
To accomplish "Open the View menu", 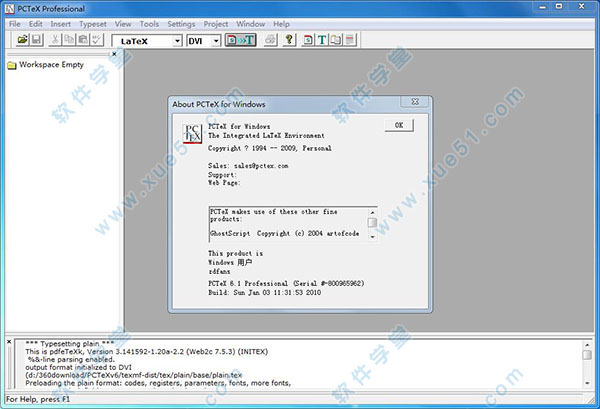I will pos(123,24).
